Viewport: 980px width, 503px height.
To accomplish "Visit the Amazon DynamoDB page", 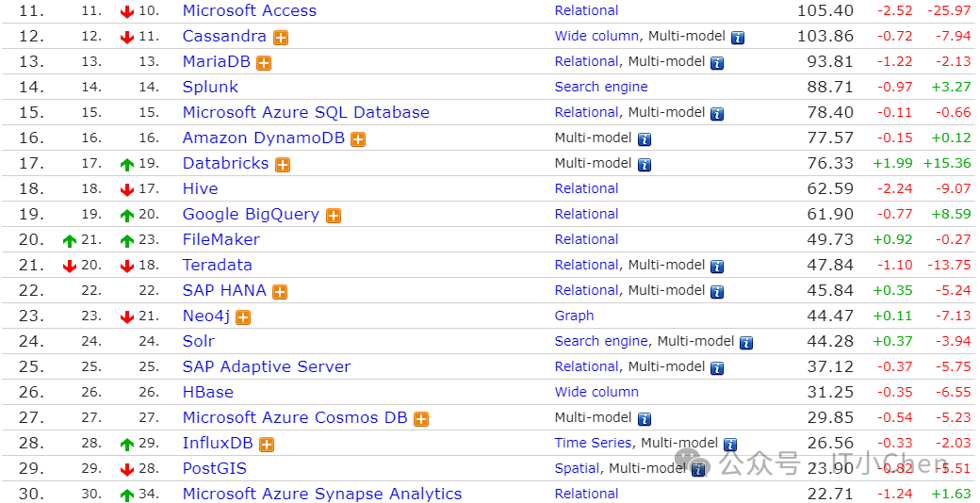I will click(x=264, y=138).
